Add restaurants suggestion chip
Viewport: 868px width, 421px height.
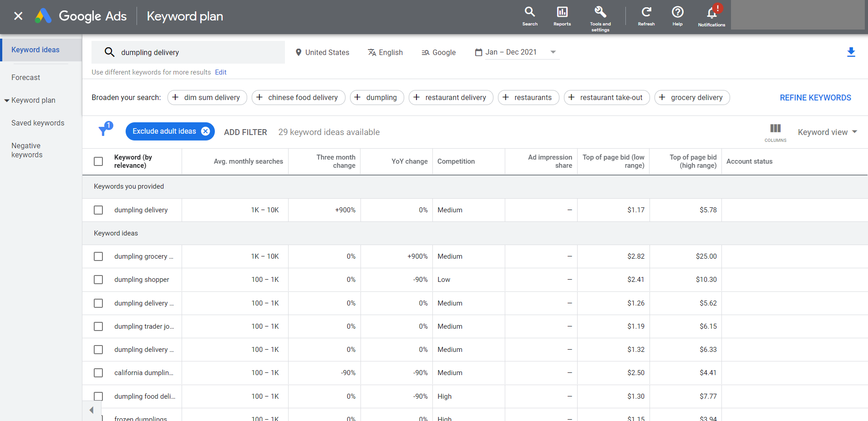(x=528, y=97)
